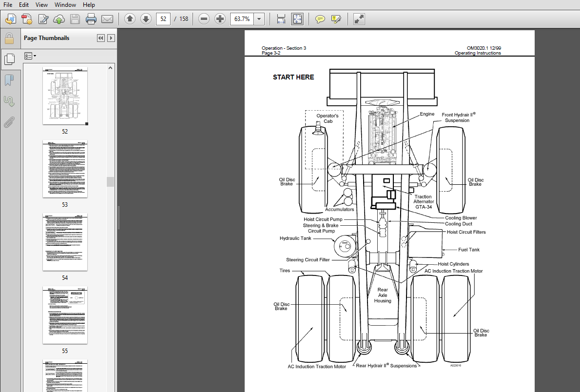Click the zoom level field showing 63.7%

(x=242, y=19)
